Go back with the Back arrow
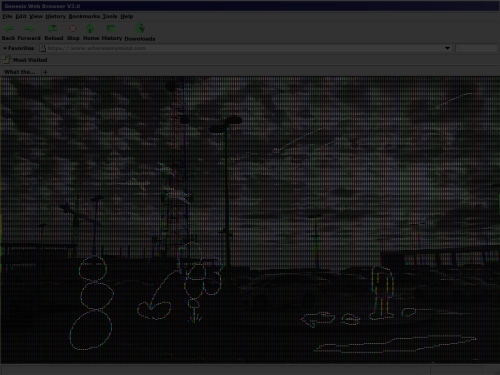This screenshot has width=500, height=375. tap(9, 29)
